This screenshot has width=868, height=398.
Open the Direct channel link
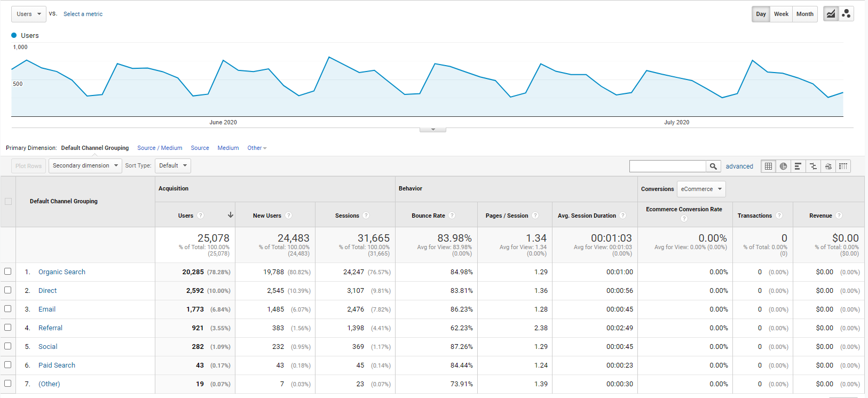tap(48, 291)
